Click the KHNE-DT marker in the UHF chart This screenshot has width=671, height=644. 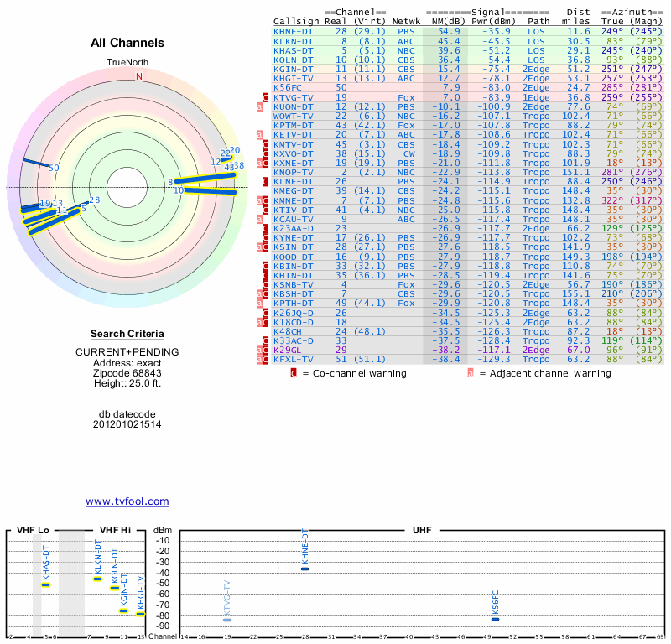point(304,569)
